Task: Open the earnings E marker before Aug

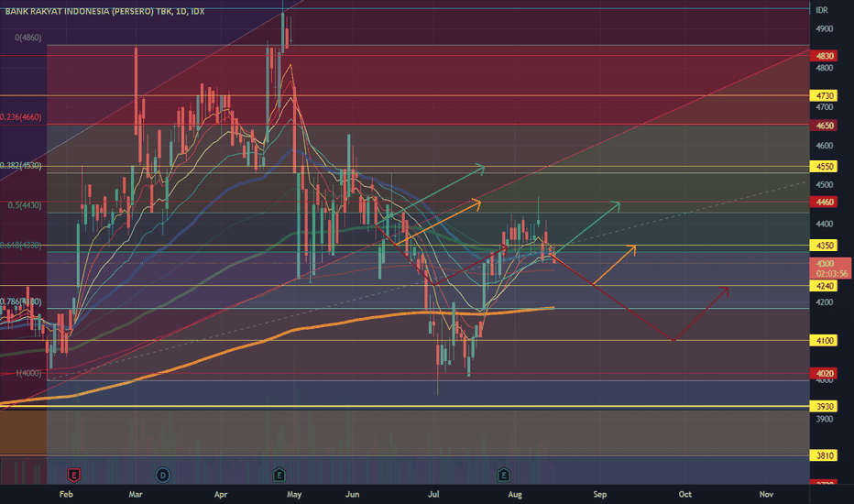Action: pyautogui.click(x=503, y=475)
